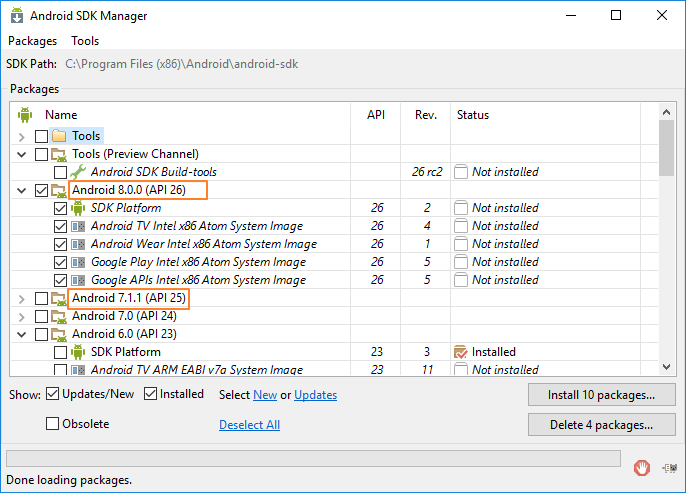Click the Installed status icon for API 23

461,352
